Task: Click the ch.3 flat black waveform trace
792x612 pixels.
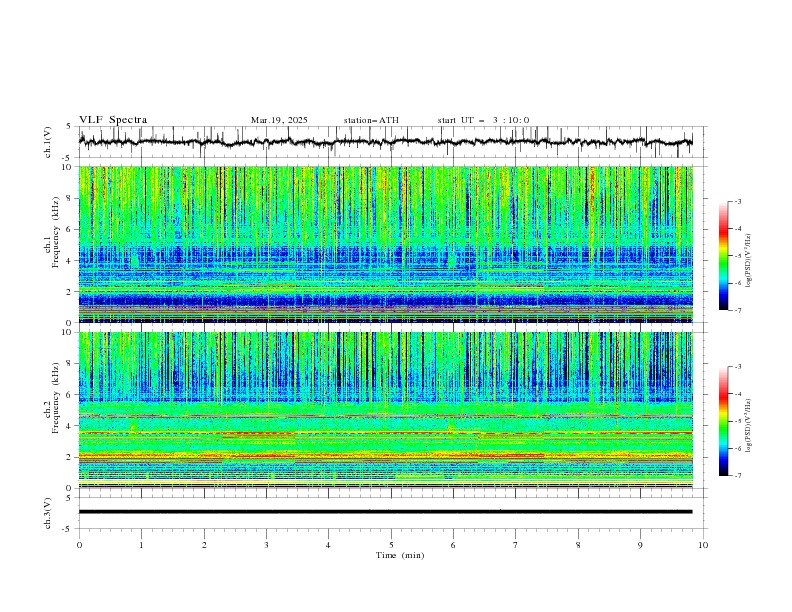Action: click(385, 512)
